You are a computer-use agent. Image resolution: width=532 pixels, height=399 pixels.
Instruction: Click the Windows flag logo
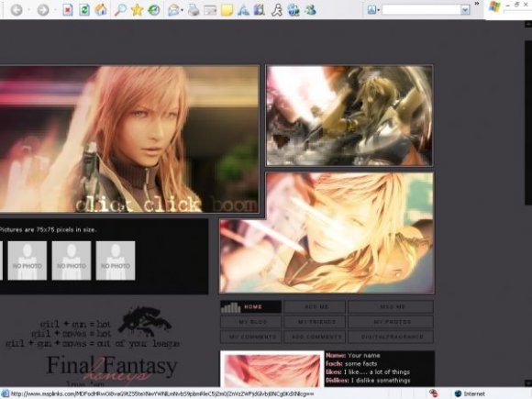click(x=494, y=6)
